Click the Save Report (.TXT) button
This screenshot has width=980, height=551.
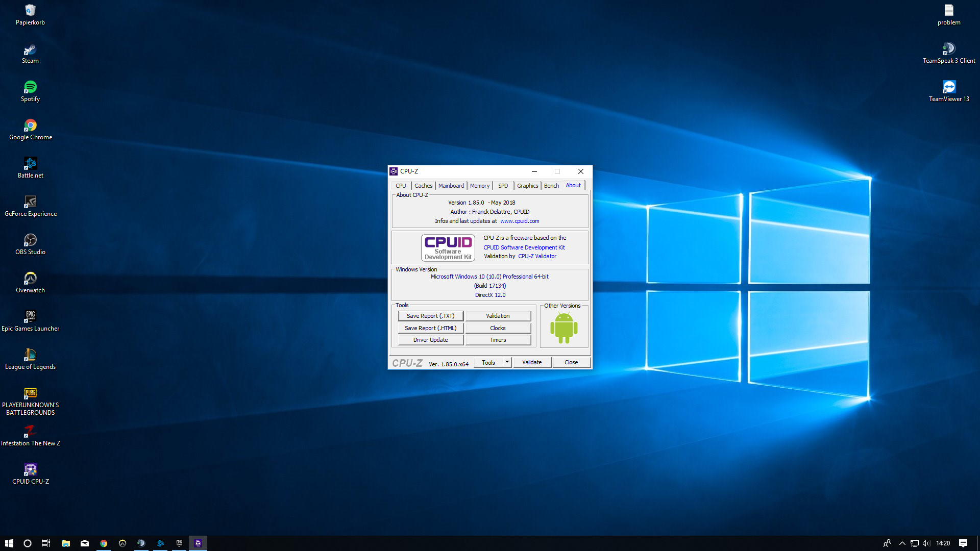click(430, 316)
